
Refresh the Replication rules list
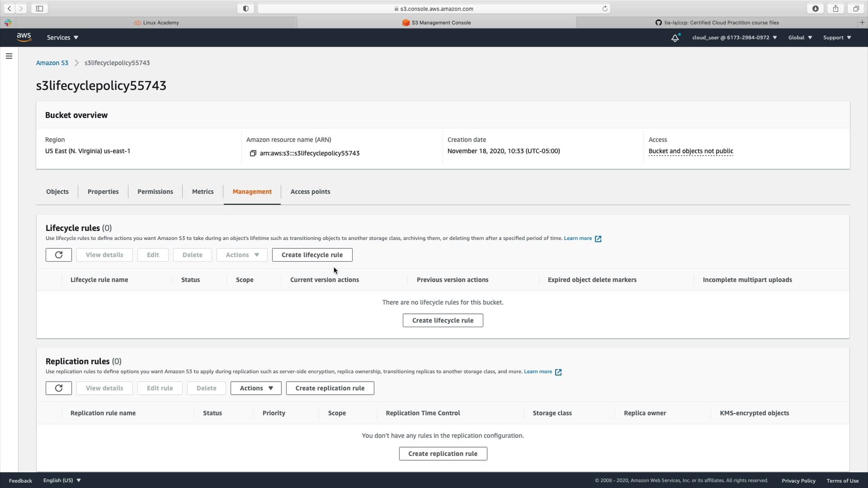59,388
